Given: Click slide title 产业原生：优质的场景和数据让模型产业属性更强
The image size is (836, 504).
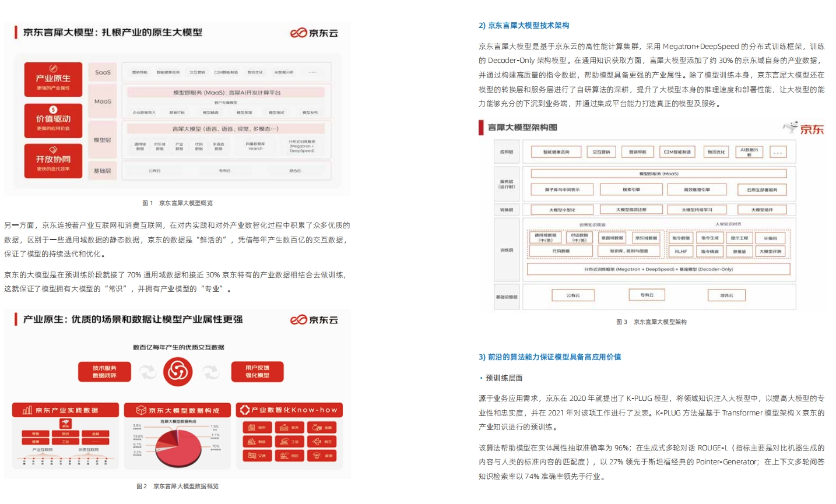Looking at the screenshot, I should coord(133,319).
